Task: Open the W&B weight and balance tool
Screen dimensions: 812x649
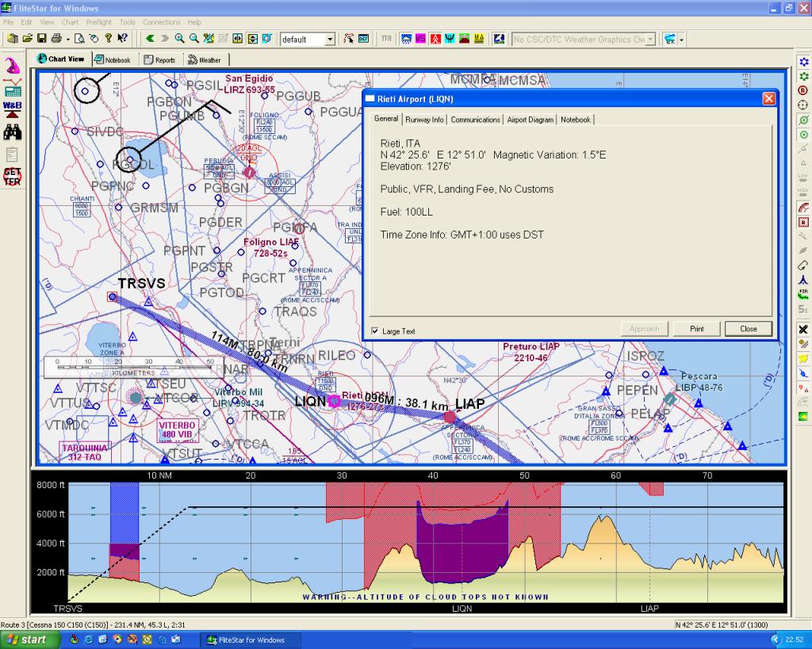Action: 13,109
